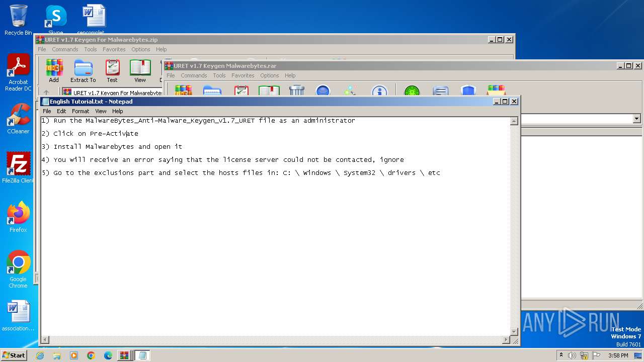Open Notepad Edit menu

point(61,111)
